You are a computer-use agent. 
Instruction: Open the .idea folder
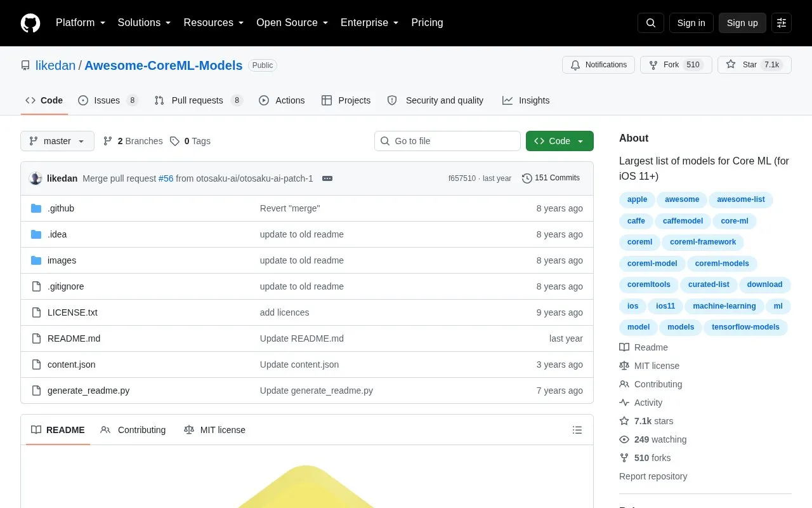click(57, 234)
